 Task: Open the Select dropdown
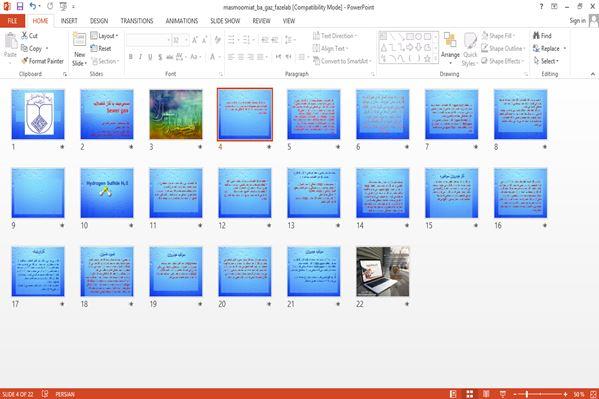(546, 61)
